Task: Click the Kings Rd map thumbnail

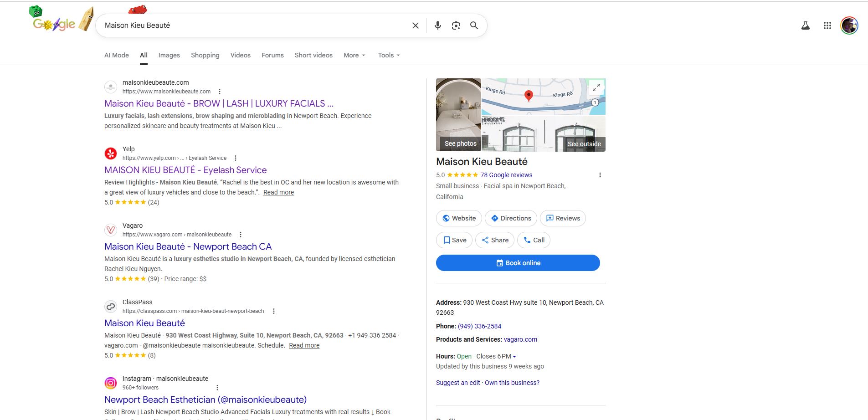Action: 544,97
